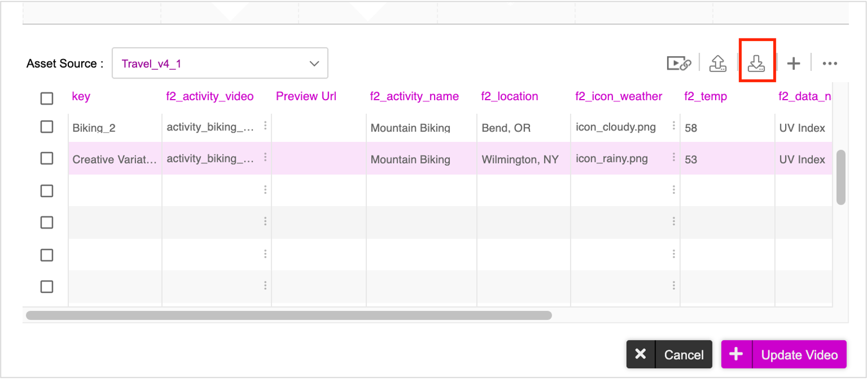Click the f2_location column header

[510, 96]
